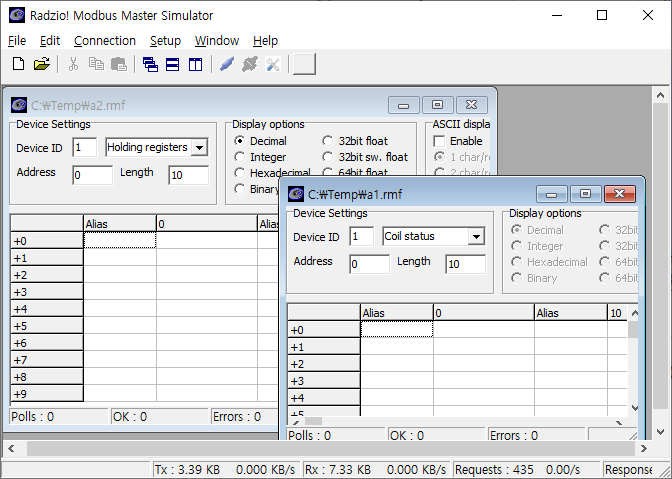Open file using the folder icon
This screenshot has height=479, width=672.
click(42, 64)
